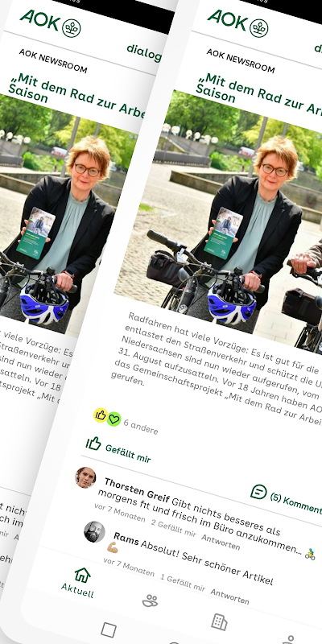Click the AOK logo on the right phone
Viewport: 322px width, 644px height.
(x=237, y=23)
